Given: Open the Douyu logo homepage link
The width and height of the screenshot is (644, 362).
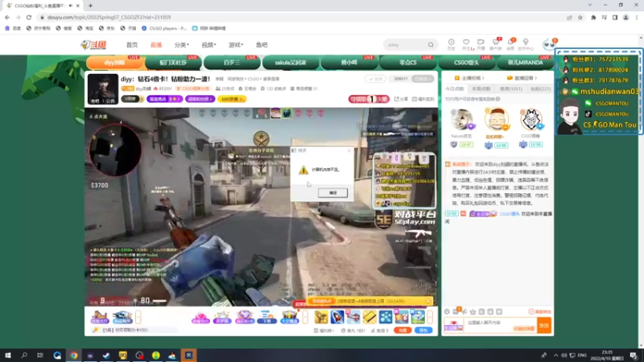Looking at the screenshot, I should click(x=93, y=45).
